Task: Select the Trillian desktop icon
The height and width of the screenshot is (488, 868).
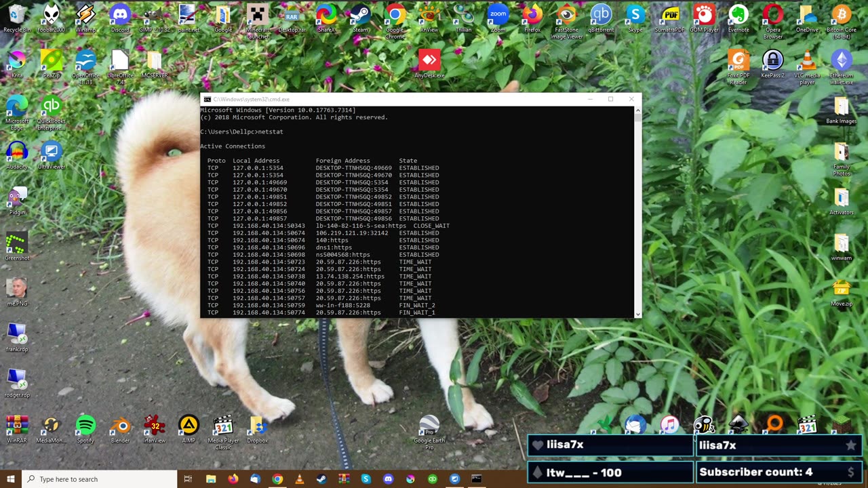Action: coord(463,18)
